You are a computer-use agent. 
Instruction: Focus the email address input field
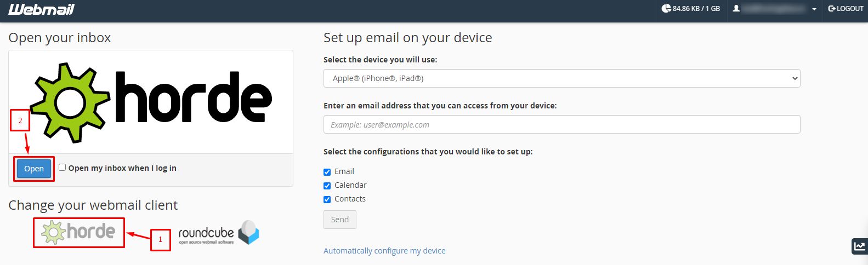(x=562, y=124)
